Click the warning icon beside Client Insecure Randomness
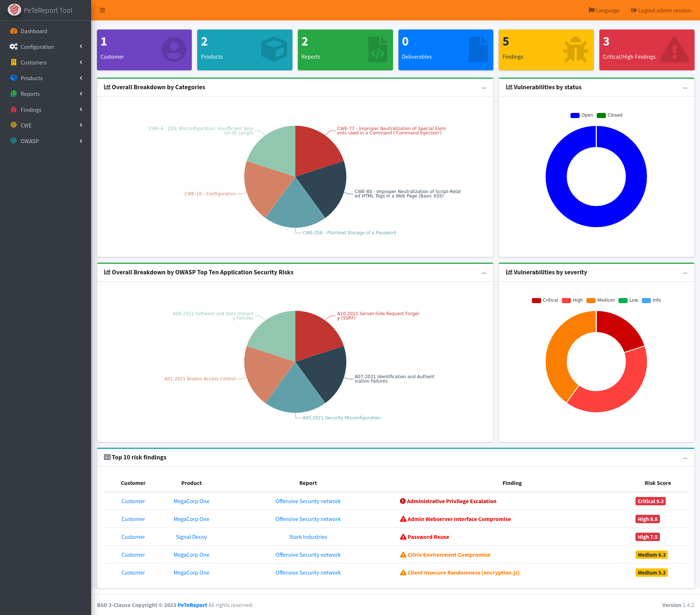 (x=403, y=572)
